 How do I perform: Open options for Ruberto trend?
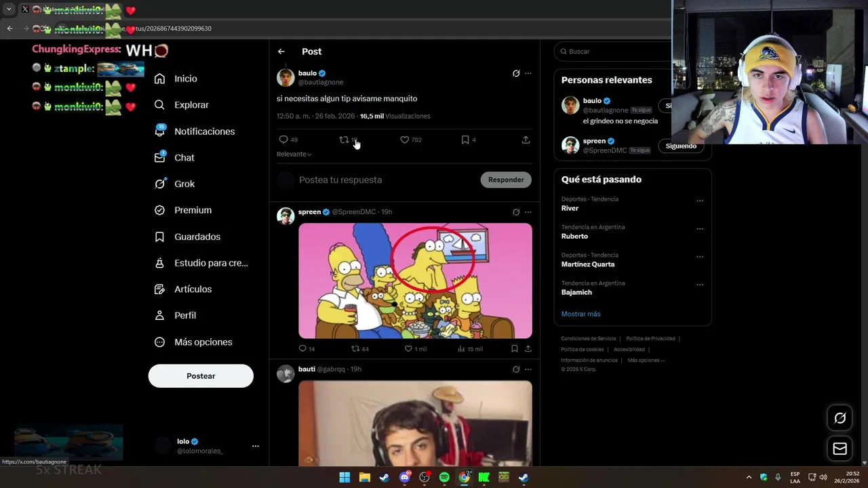[700, 228]
